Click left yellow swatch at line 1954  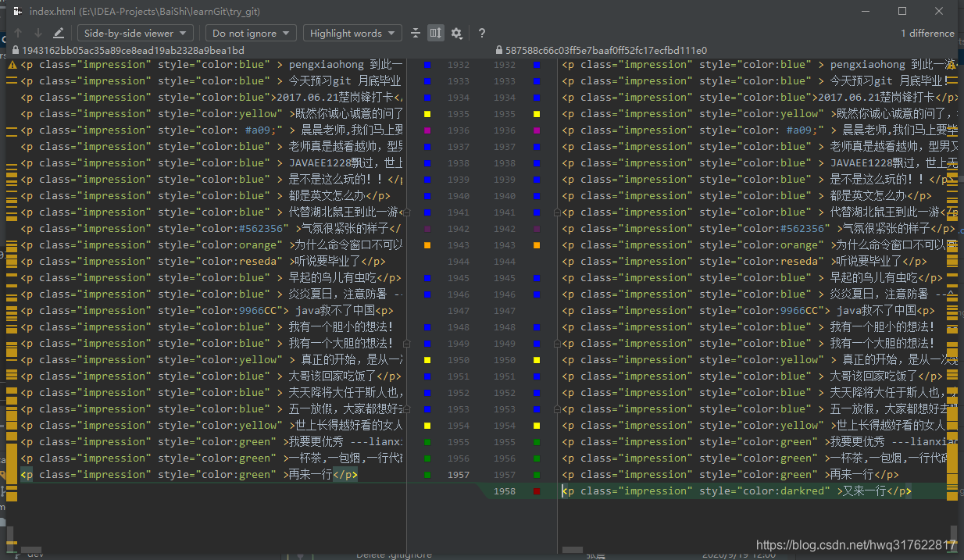pyautogui.click(x=427, y=426)
